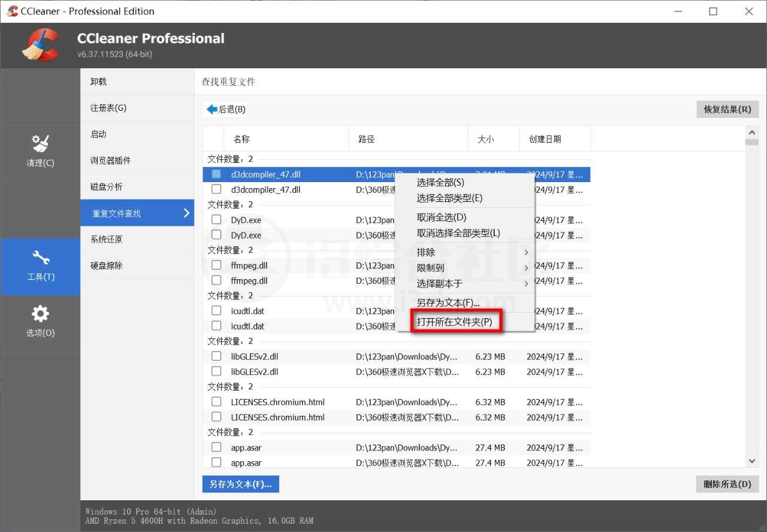This screenshot has width=767, height=532.
Task: Tick libGLESv2.dll checkbox in D:\123pan row
Action: 216,356
